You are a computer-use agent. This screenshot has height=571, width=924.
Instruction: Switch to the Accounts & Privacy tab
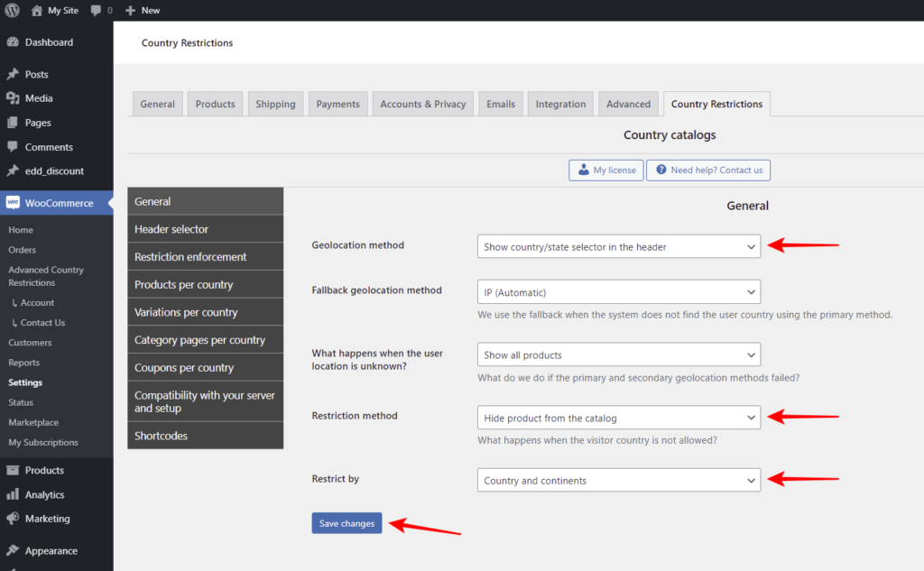click(422, 104)
